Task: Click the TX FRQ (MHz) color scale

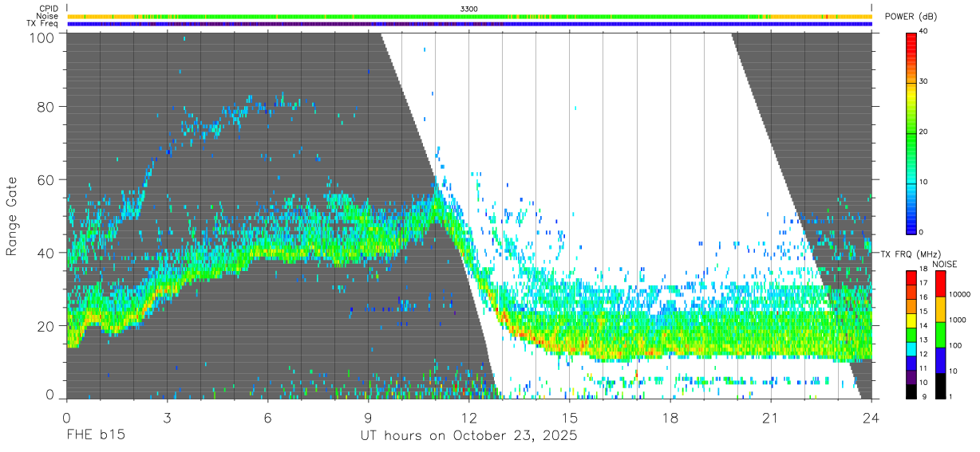Action: coord(911,335)
